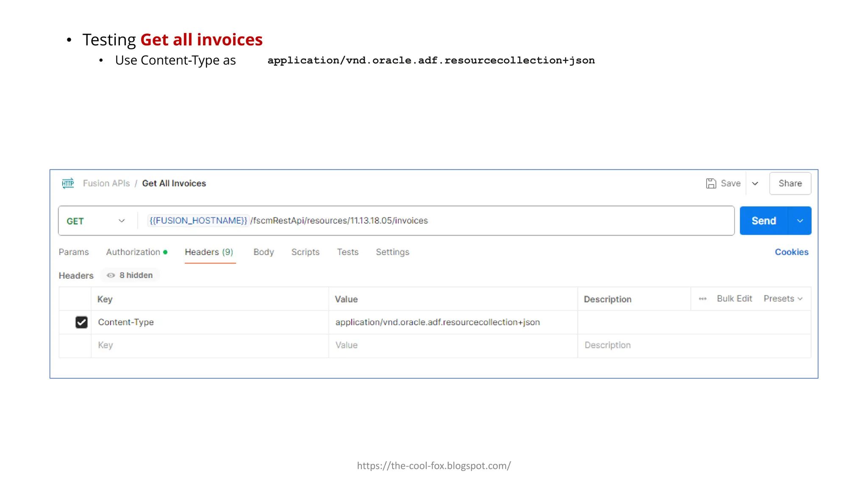Screen dimensions: 868x488
Task: Open the three-dots options in headers table
Action: pos(702,299)
